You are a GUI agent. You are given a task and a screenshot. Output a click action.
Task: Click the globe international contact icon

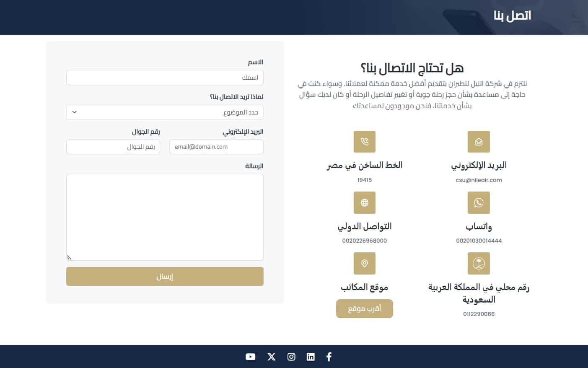click(365, 203)
